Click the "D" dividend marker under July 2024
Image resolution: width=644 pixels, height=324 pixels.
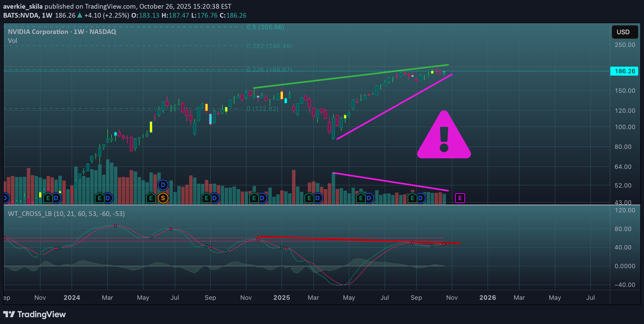163,185
